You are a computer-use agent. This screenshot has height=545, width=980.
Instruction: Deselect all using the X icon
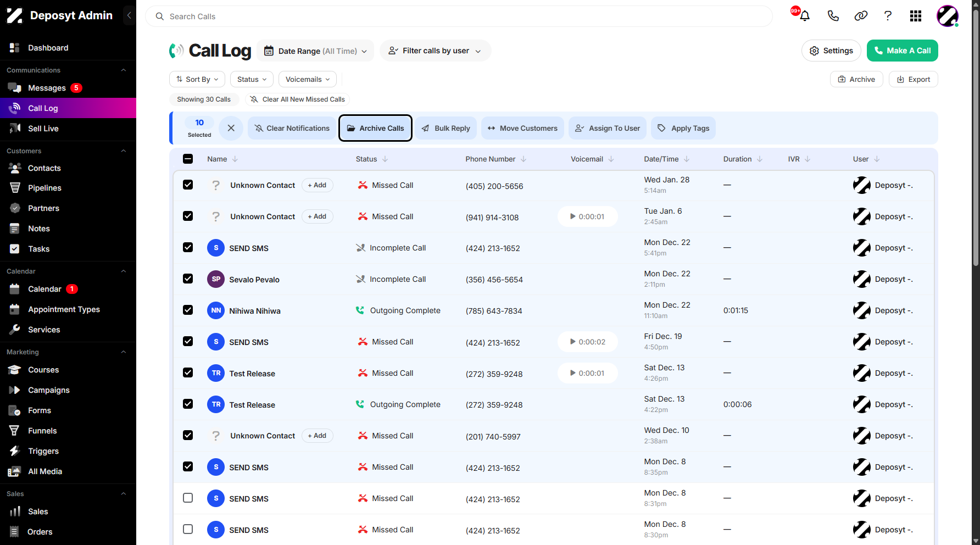(231, 128)
